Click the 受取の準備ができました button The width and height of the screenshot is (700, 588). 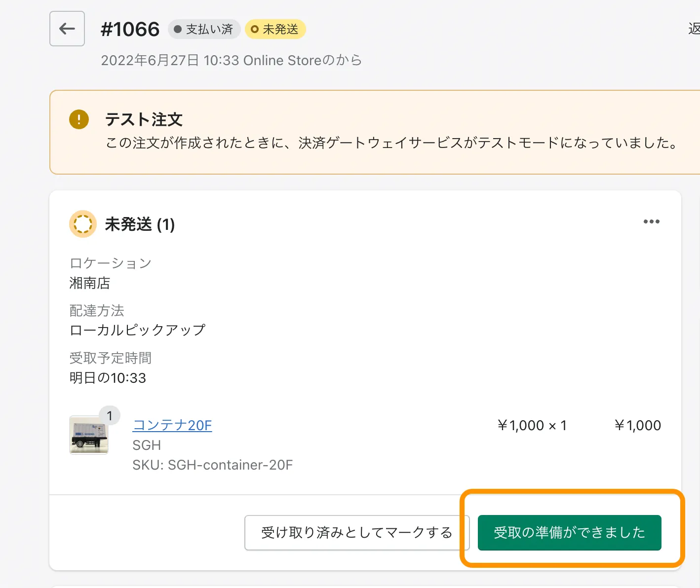[x=569, y=532]
